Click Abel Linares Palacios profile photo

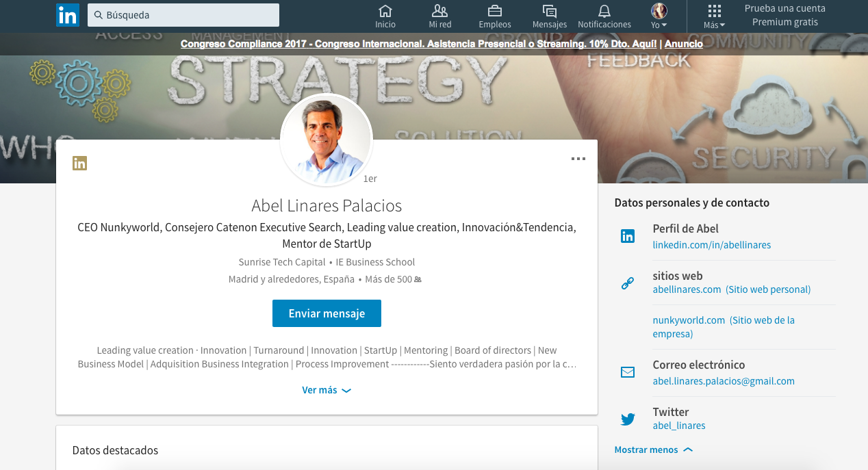click(327, 140)
